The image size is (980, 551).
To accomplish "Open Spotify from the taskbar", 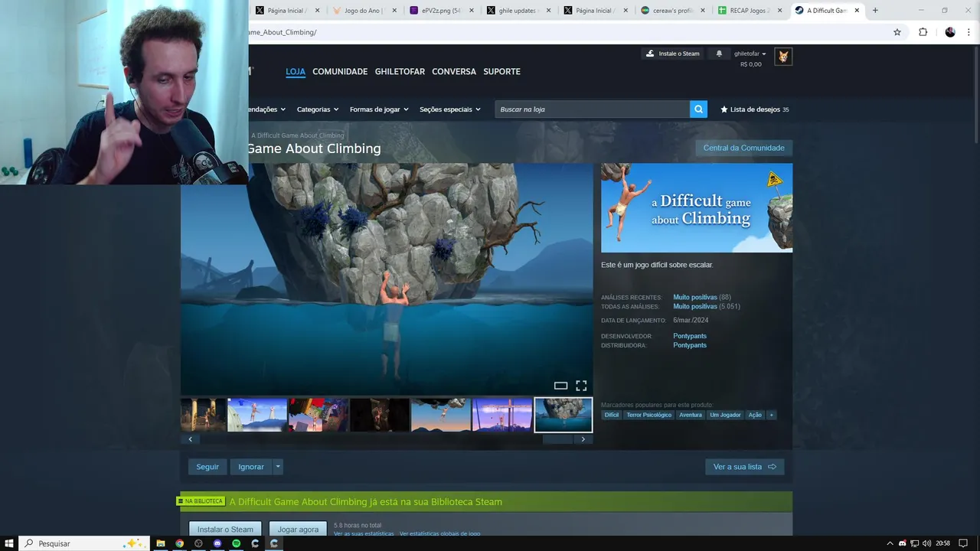I will coord(236,543).
